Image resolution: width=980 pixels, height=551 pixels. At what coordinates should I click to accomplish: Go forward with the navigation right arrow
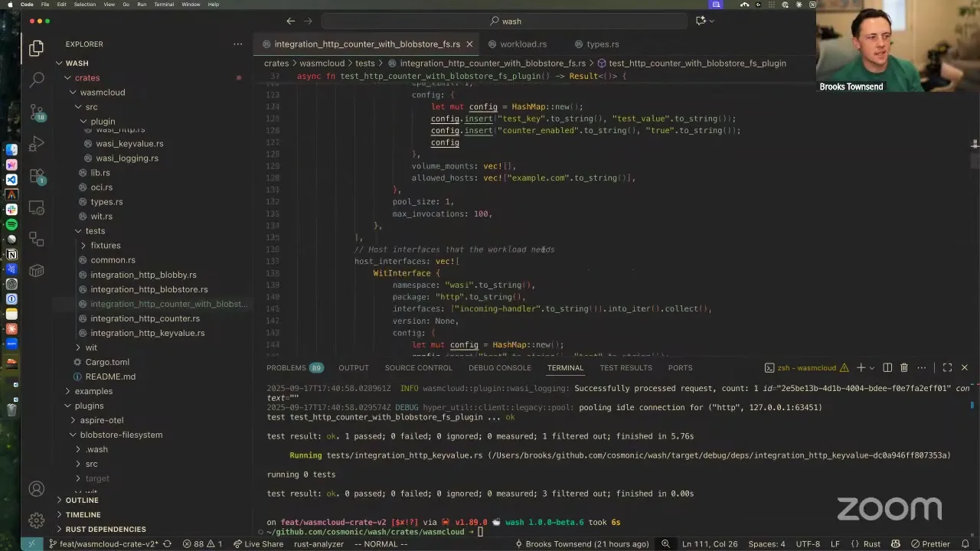tap(308, 21)
